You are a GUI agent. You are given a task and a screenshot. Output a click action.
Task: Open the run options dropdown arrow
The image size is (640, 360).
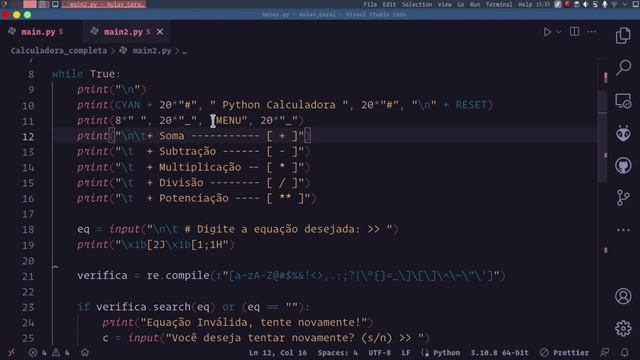558,32
